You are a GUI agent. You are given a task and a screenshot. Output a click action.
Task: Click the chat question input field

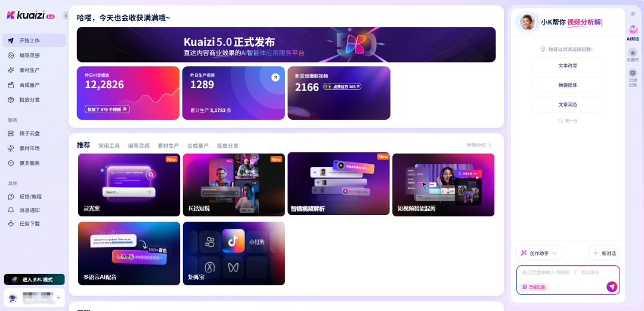point(563,272)
